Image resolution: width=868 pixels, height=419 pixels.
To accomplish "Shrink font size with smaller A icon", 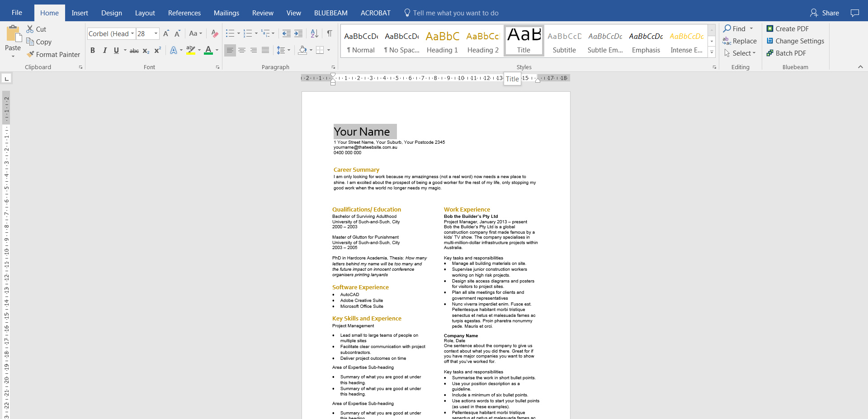I will coord(177,33).
